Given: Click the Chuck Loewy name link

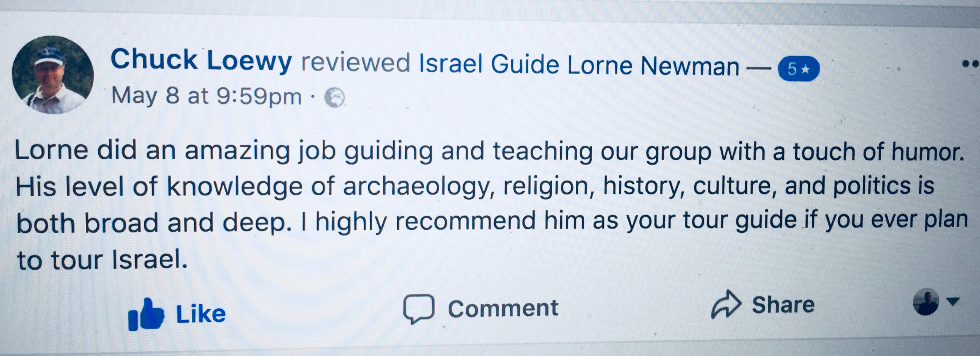Looking at the screenshot, I should point(201,61).
